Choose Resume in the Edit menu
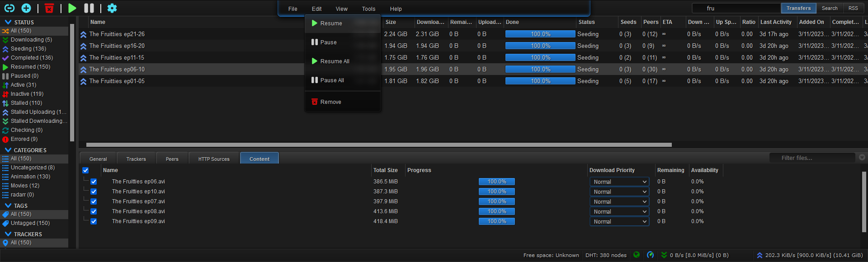Image resolution: width=868 pixels, height=262 pixels. click(x=343, y=23)
